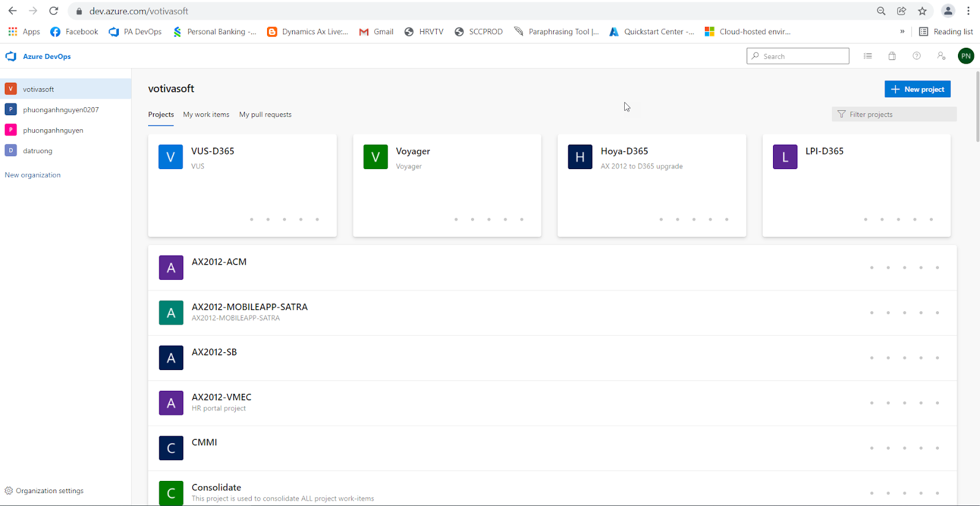Open the Voyager project card
This screenshot has height=506, width=980.
447,186
